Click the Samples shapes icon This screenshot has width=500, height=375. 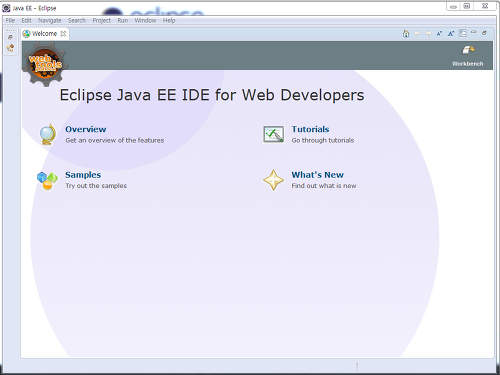coord(47,180)
